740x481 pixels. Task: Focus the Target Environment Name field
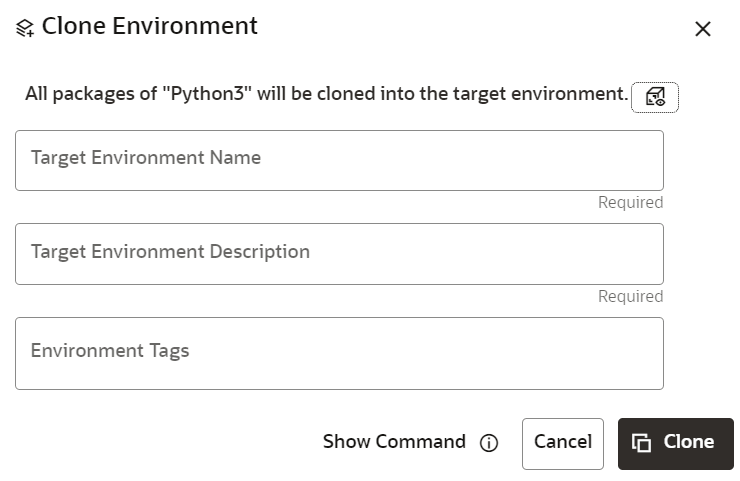point(339,160)
